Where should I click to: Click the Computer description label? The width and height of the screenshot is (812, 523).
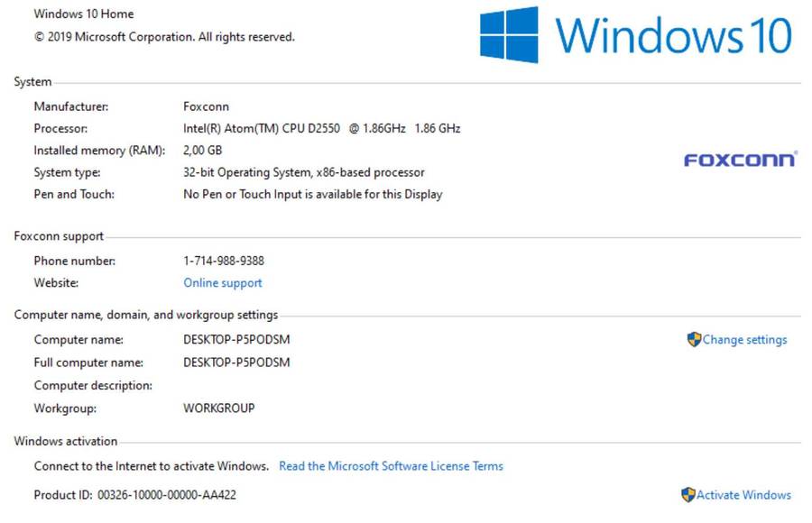click(93, 386)
